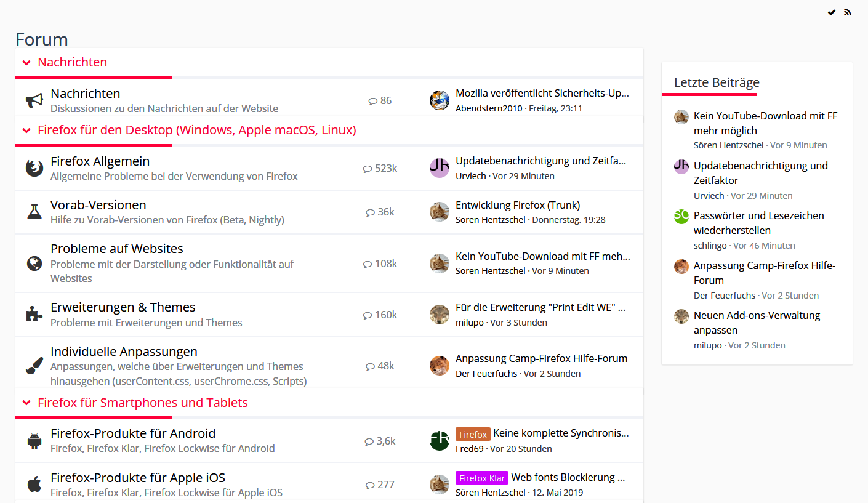Screen dimensions: 868x503
Task: Open 'Firefox für den Desktop (Windows, Apple macOS, Linux)' heading
Action: tap(197, 130)
